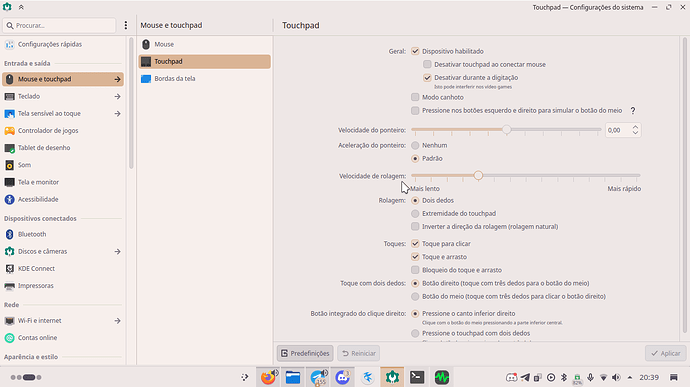Screen dimensions: 690x387
Task: Open Acessibilidade settings
Action: point(63,199)
